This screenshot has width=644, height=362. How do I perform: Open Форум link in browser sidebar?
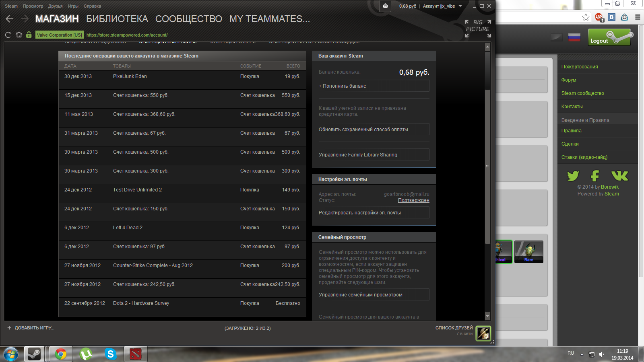click(x=569, y=80)
